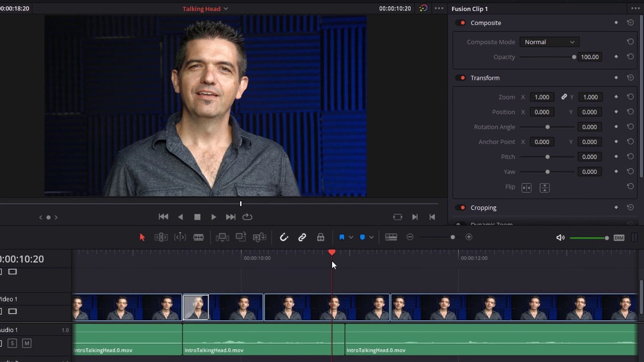Add keyframe for Cropping section

(x=616, y=208)
